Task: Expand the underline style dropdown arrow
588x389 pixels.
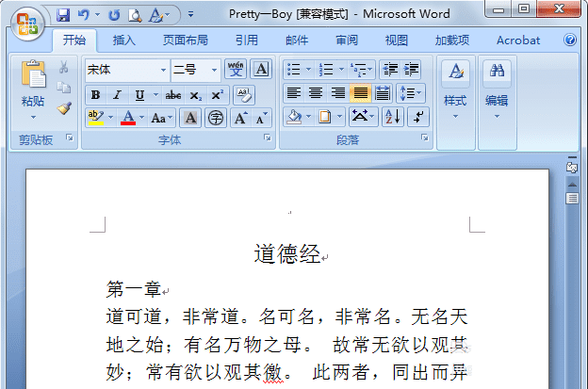Action: (155, 95)
